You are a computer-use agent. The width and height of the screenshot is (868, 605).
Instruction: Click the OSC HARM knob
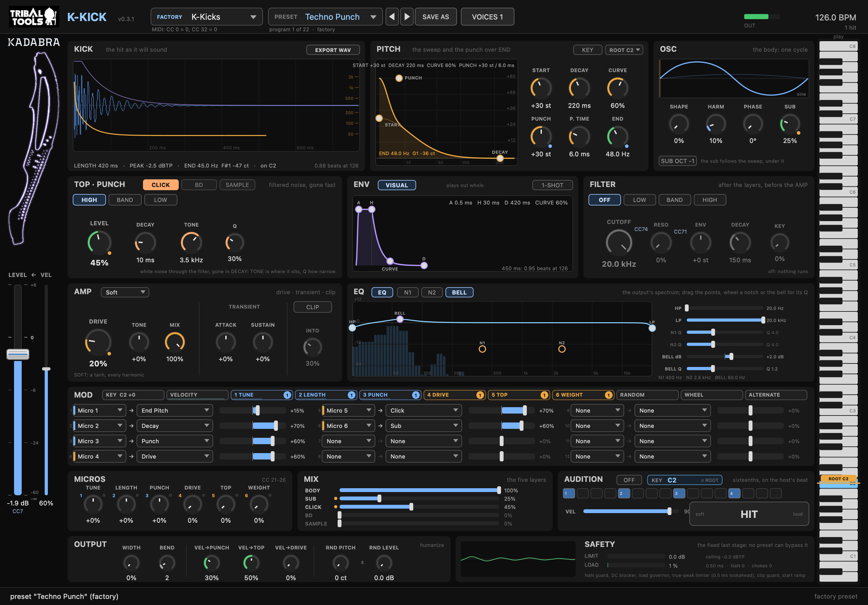click(716, 124)
